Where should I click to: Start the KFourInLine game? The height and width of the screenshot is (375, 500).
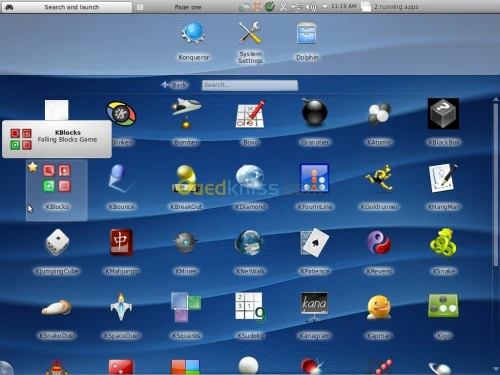315,187
